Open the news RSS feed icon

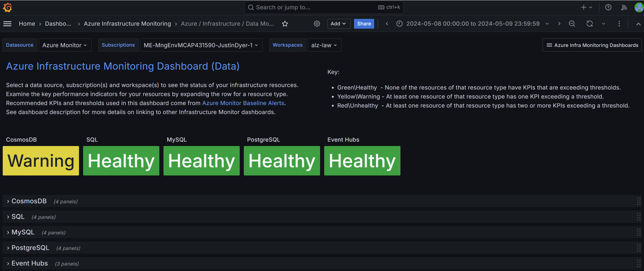click(x=624, y=7)
